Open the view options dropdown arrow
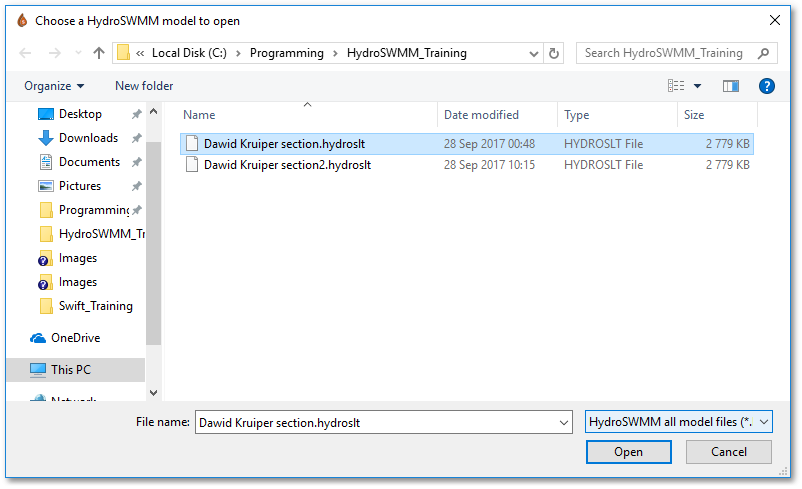 point(697,86)
